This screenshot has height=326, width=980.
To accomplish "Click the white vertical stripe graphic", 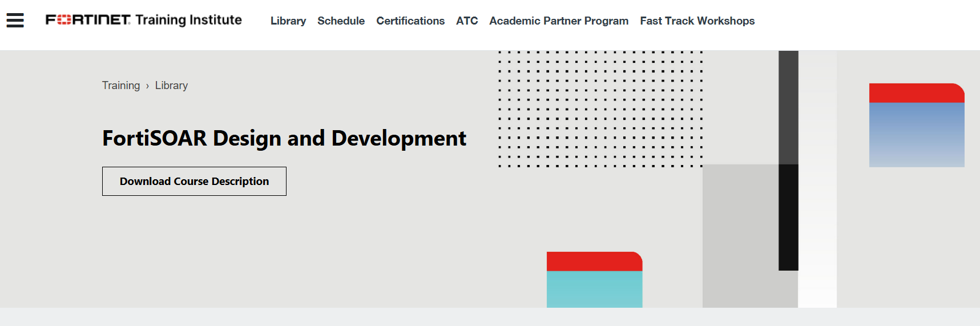I will coord(817,179).
